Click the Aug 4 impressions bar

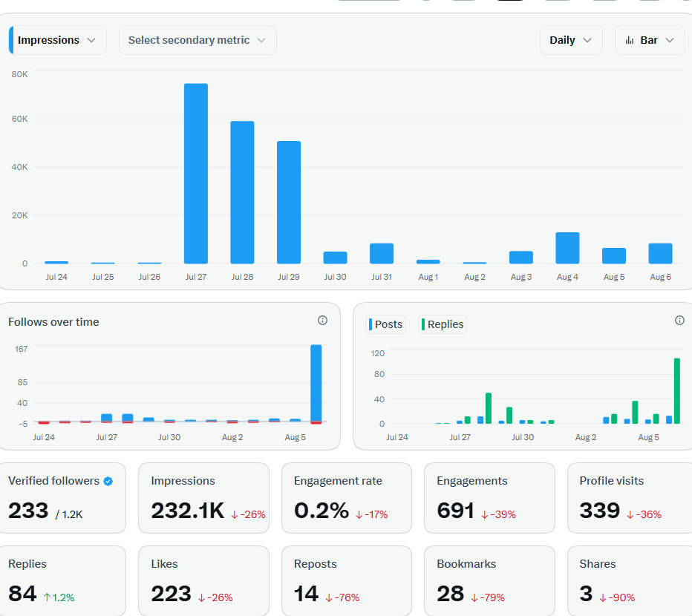pos(567,248)
